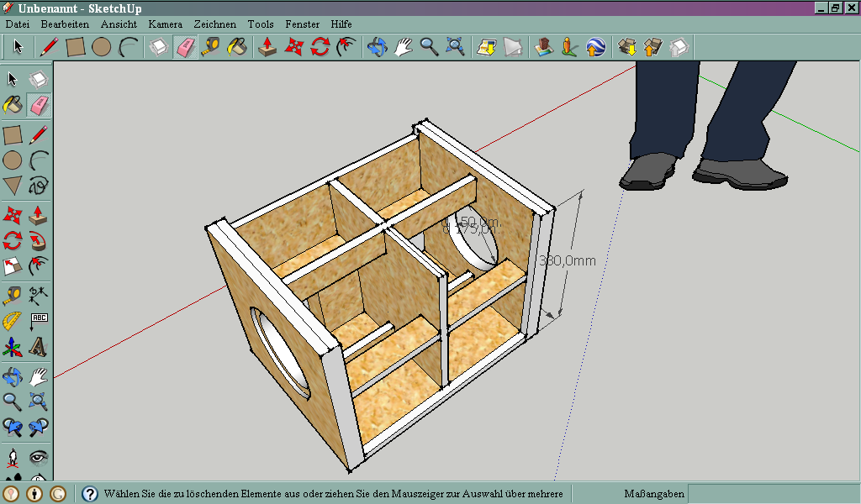Select the Protractor tool

13,322
